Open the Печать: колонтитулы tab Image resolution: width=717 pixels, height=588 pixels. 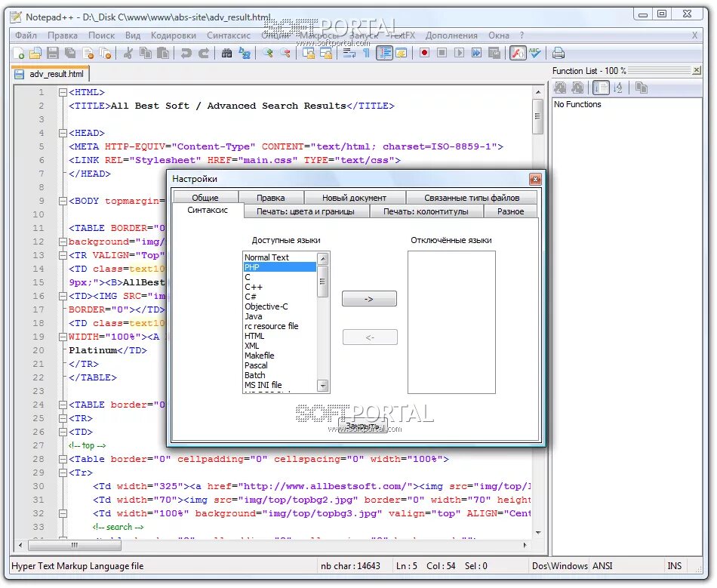426,211
